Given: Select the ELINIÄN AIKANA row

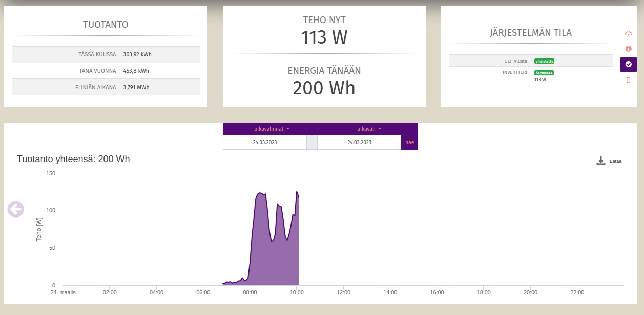Looking at the screenshot, I should coord(106,87).
